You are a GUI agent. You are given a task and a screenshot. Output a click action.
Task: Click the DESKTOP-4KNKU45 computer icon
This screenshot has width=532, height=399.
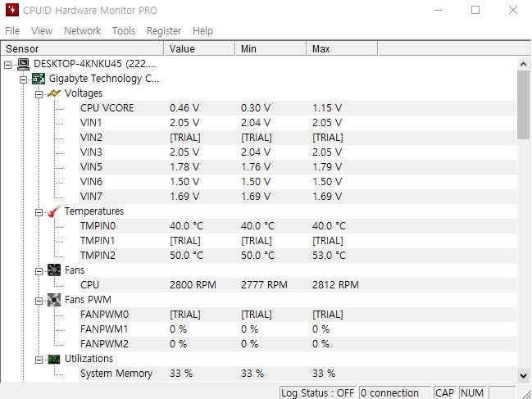click(23, 64)
